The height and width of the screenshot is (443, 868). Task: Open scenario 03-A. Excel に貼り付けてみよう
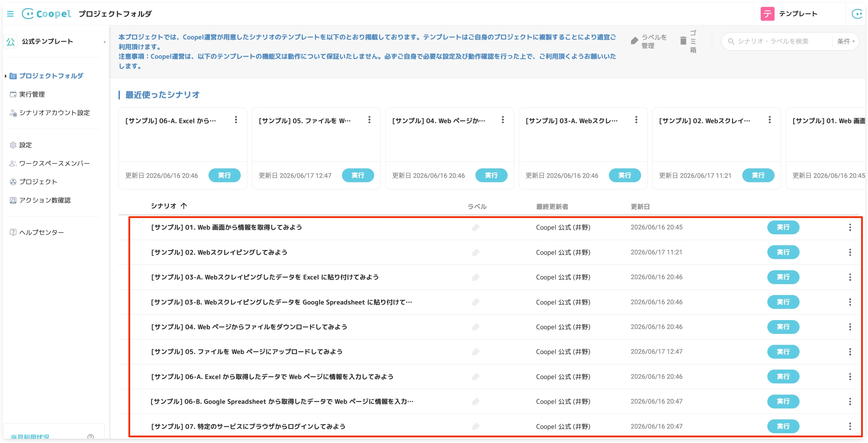point(265,277)
